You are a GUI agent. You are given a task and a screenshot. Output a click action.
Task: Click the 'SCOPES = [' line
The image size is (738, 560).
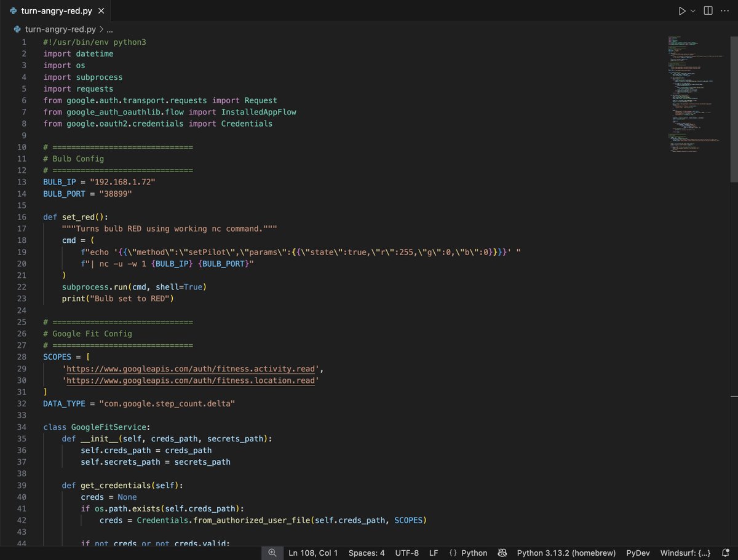pos(66,357)
